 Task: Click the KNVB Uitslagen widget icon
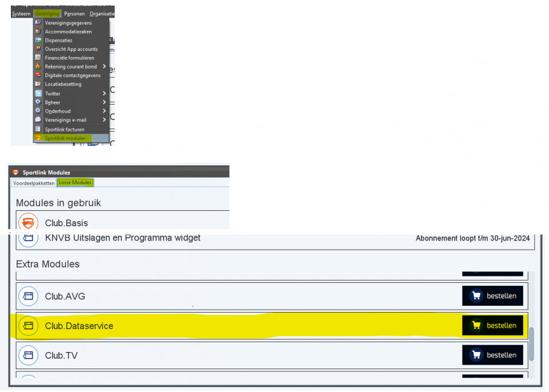tap(28, 238)
